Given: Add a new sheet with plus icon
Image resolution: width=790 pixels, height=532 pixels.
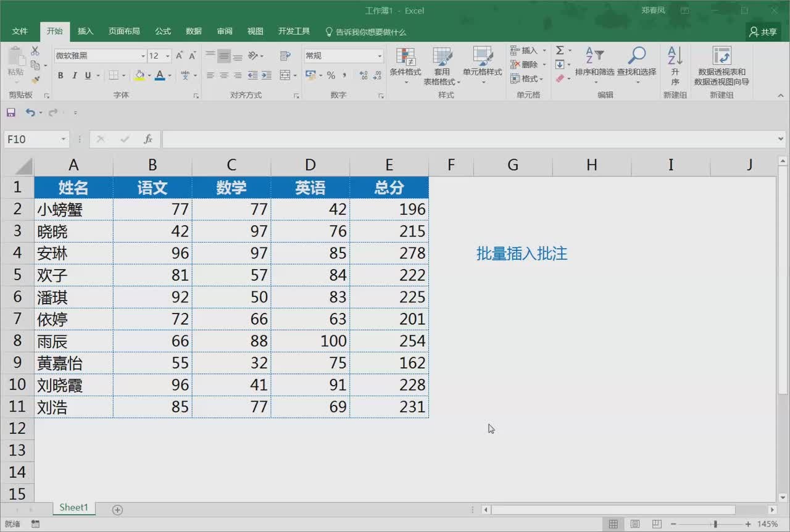Looking at the screenshot, I should tap(117, 510).
